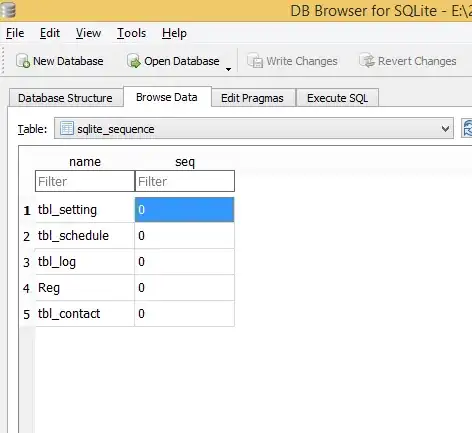Select row header number 4
This screenshot has height=433, width=472.
[27, 288]
